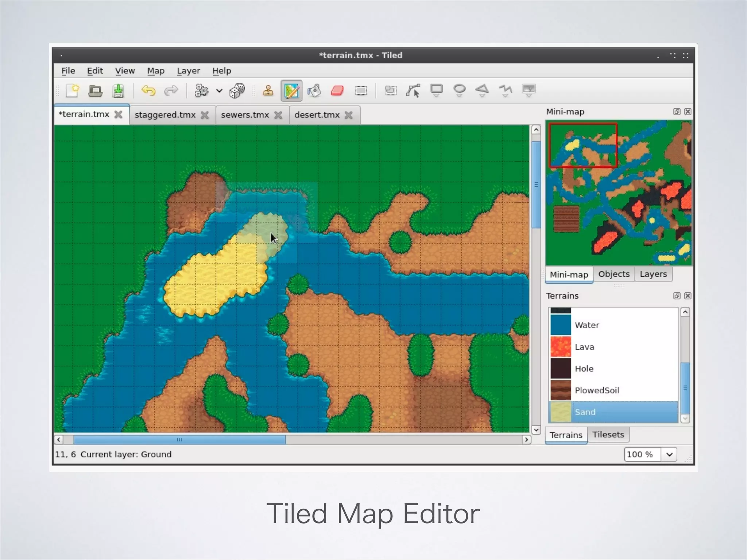Select the Stamp Brush tool
This screenshot has height=560, width=747.
coord(268,90)
